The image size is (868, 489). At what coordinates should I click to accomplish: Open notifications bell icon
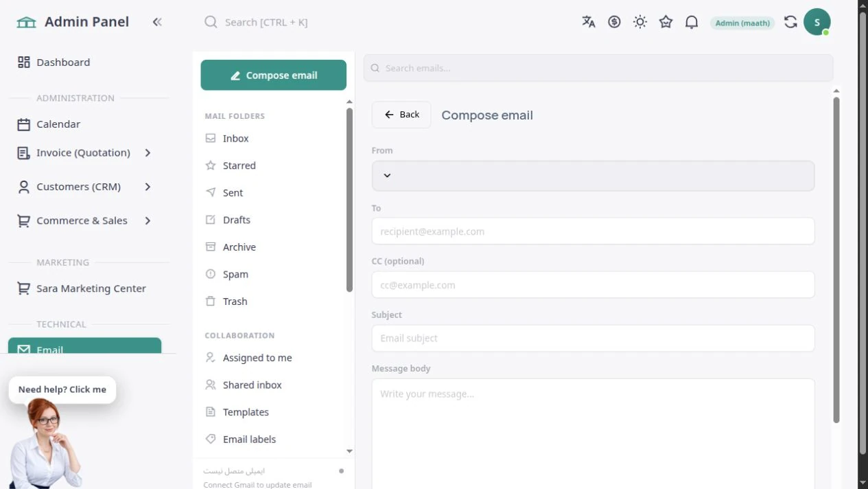click(x=692, y=22)
